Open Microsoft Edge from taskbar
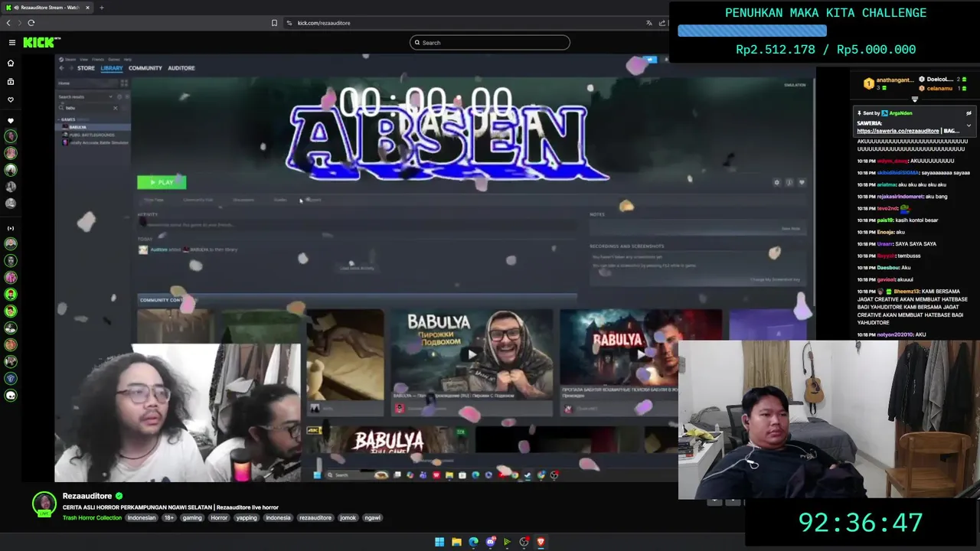980x551 pixels. [473, 542]
